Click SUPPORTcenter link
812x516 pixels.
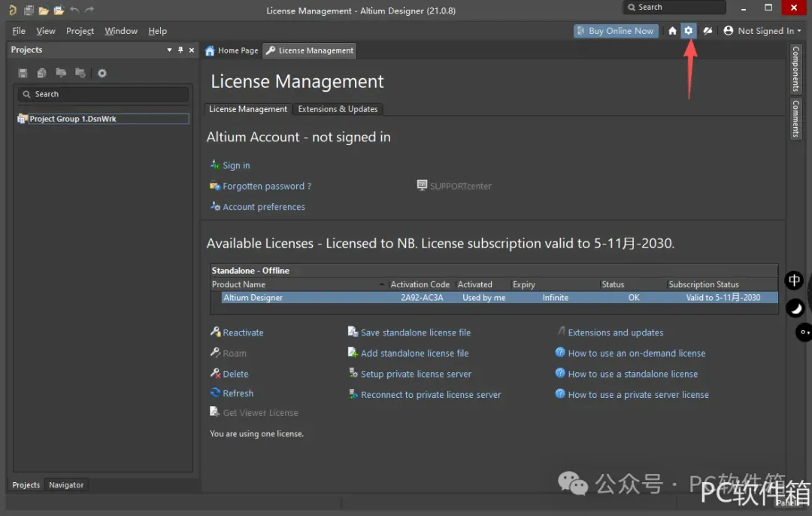coord(460,186)
